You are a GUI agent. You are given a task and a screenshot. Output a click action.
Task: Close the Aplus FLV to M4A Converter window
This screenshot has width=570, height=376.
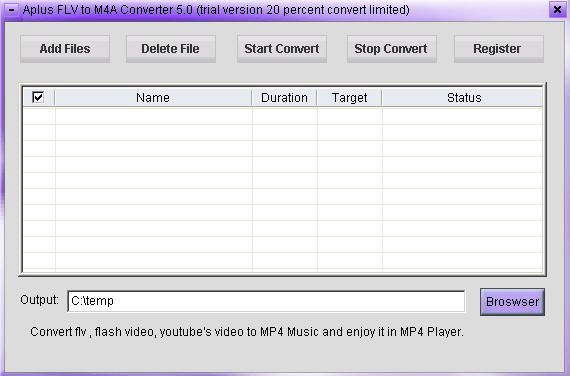pos(557,9)
